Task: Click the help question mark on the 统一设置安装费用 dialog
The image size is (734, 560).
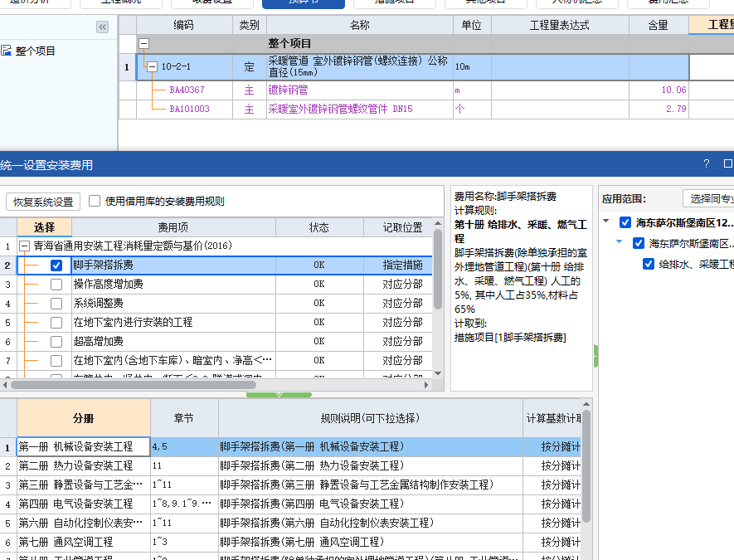Action: coord(706,163)
